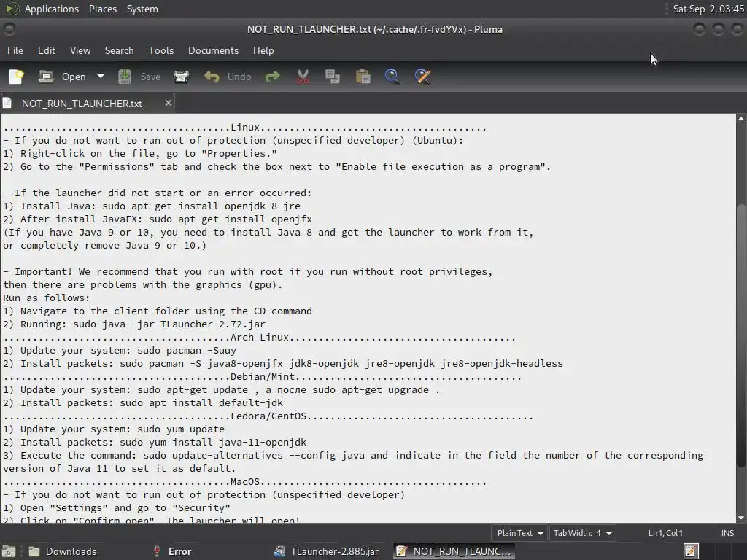
Task: Open the Plain Text syntax dropdown
Action: [x=519, y=533]
